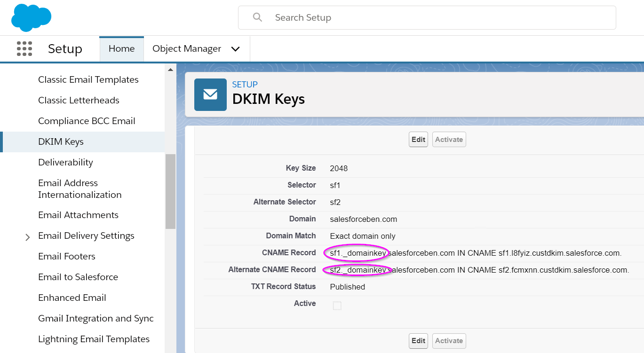Click the Alternate Selector label
This screenshot has height=353, width=644.
pyautogui.click(x=285, y=202)
